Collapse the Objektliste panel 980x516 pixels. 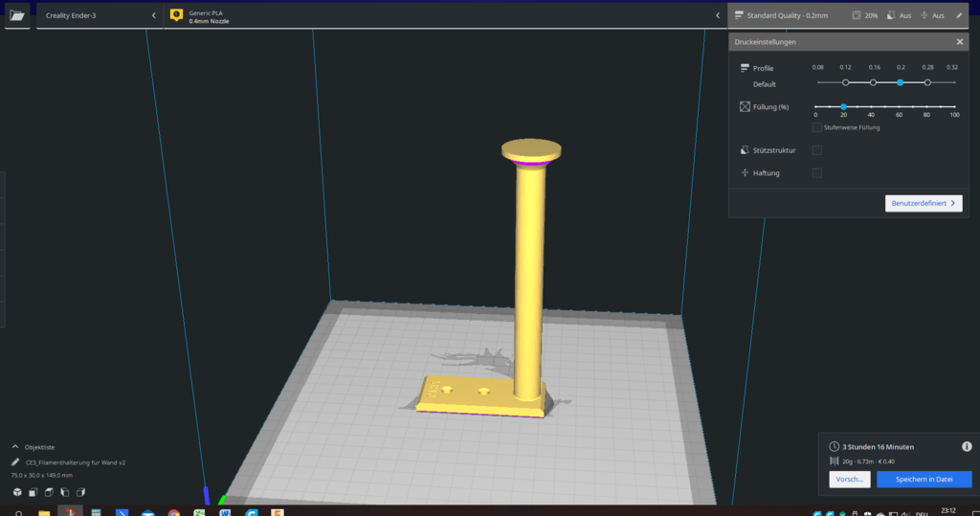click(x=15, y=446)
